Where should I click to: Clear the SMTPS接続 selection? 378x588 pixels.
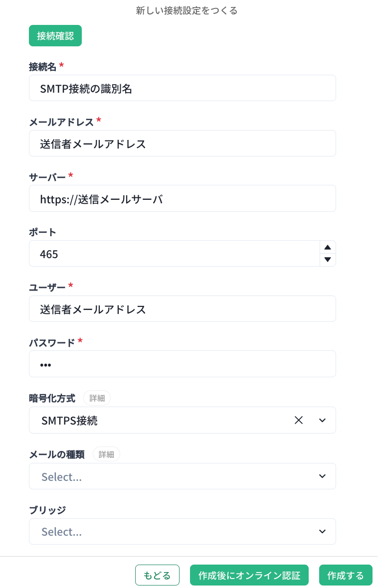pyautogui.click(x=299, y=420)
